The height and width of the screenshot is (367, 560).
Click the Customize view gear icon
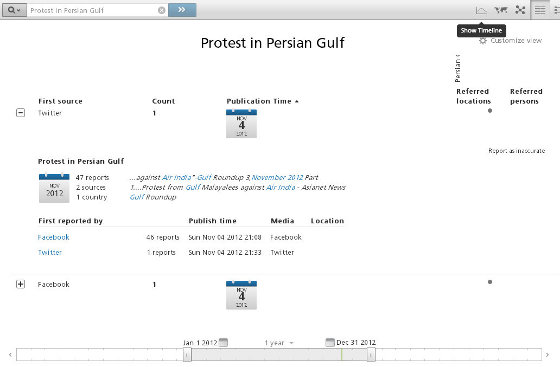coord(483,41)
